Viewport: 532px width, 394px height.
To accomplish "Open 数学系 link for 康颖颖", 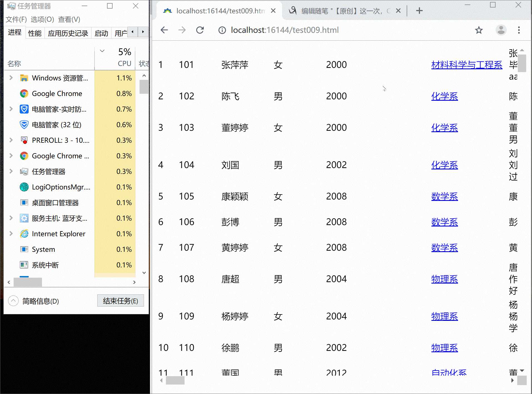I will [444, 196].
